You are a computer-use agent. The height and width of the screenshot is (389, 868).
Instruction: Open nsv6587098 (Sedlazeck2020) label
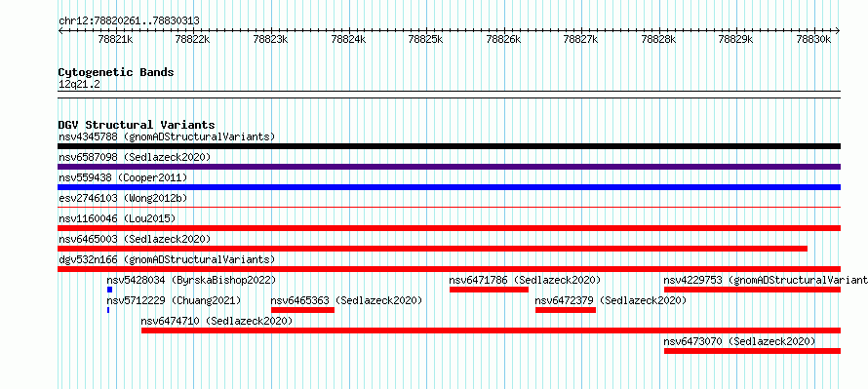point(135,157)
